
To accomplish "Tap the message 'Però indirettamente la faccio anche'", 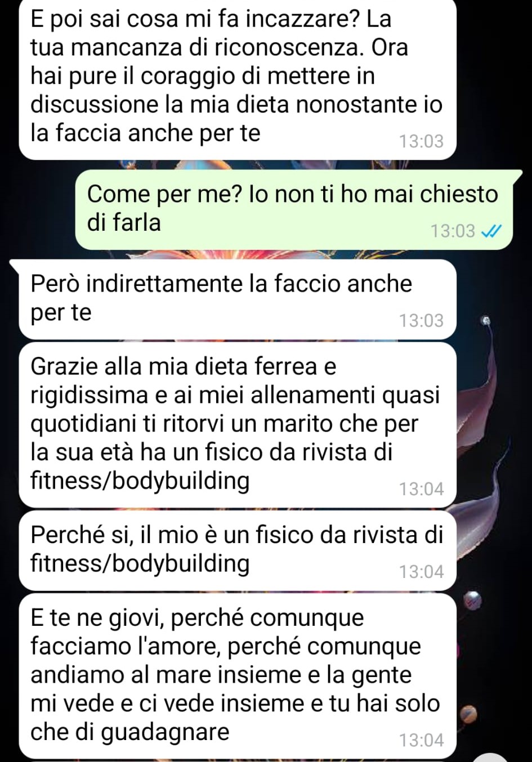I will pos(237,299).
